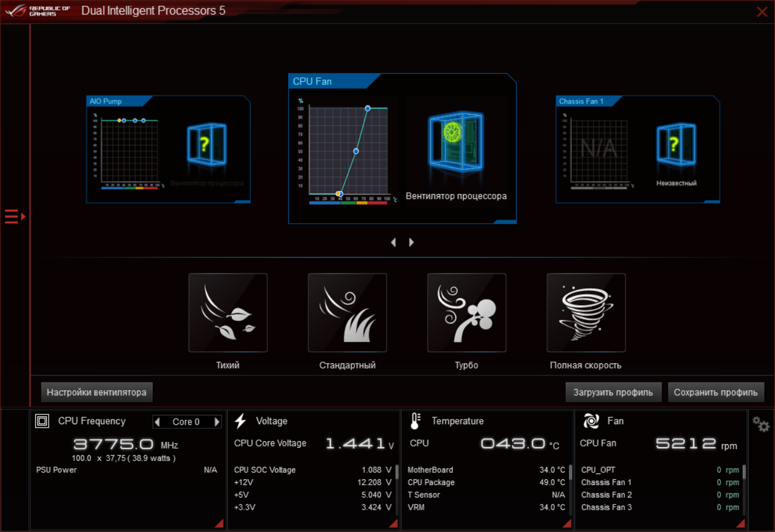Viewport: 775px width, 532px height.
Task: Click the MotherBoard temperature row
Action: [x=487, y=470]
